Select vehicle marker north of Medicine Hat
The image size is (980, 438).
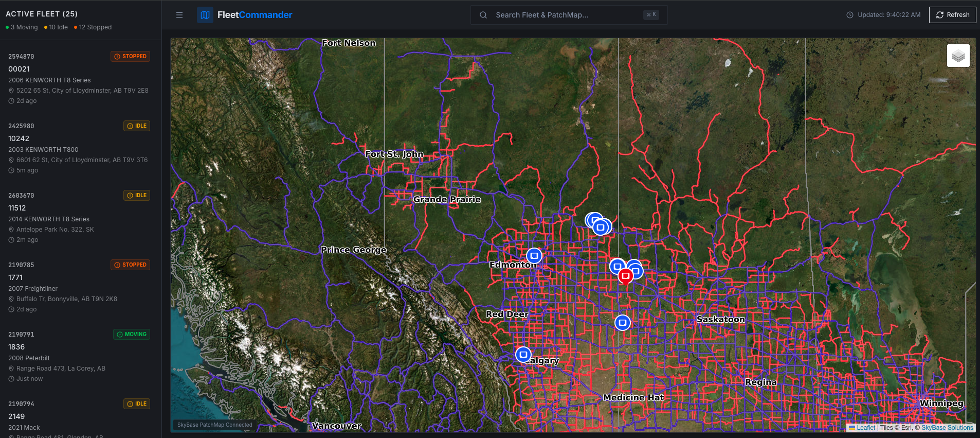pos(622,323)
